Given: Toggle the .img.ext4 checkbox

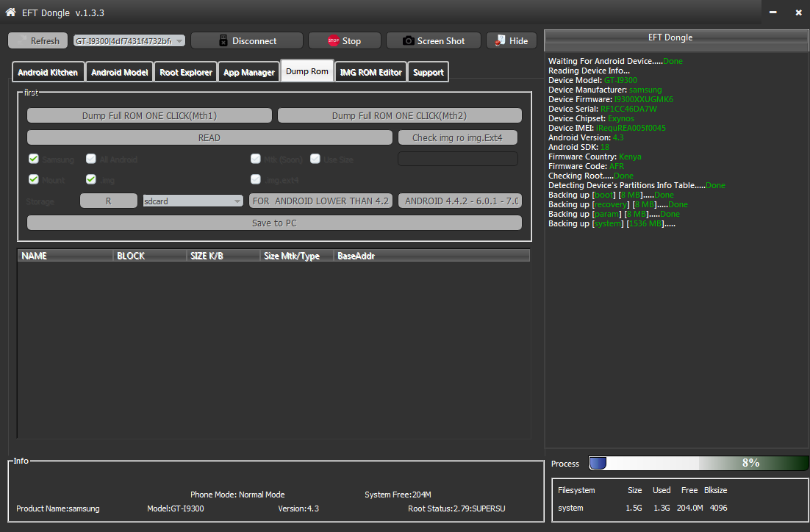Looking at the screenshot, I should click(255, 179).
